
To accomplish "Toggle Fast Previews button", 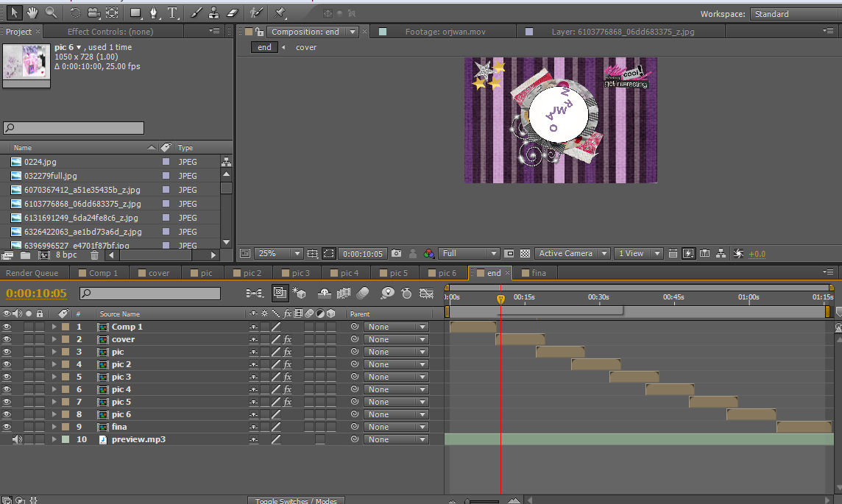I will point(688,253).
